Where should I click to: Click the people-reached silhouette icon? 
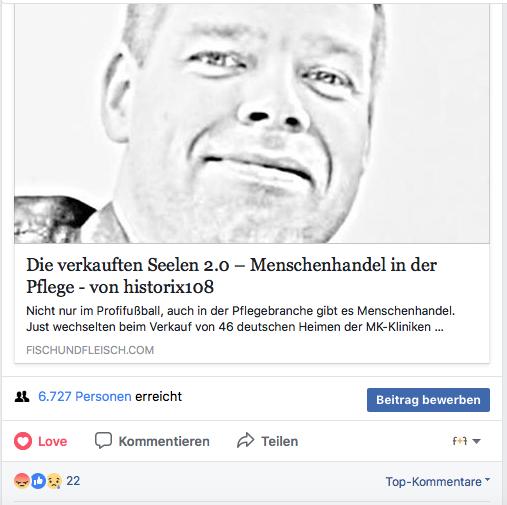[22, 396]
